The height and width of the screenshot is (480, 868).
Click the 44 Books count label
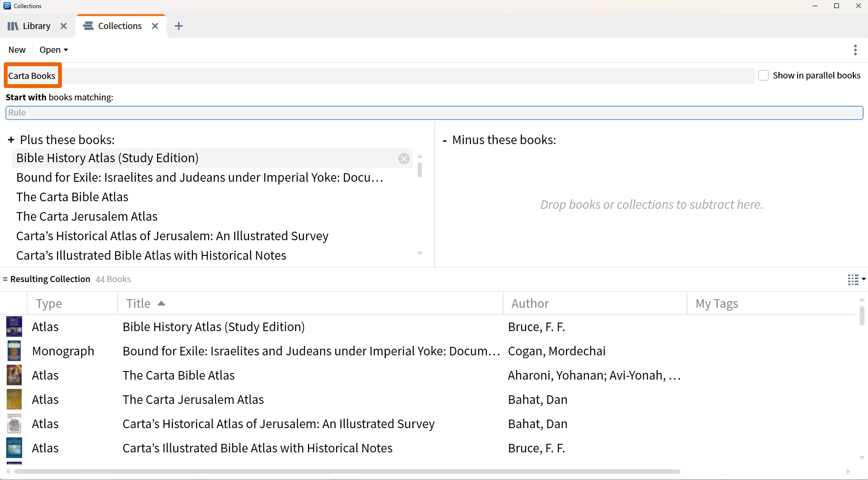pos(113,279)
